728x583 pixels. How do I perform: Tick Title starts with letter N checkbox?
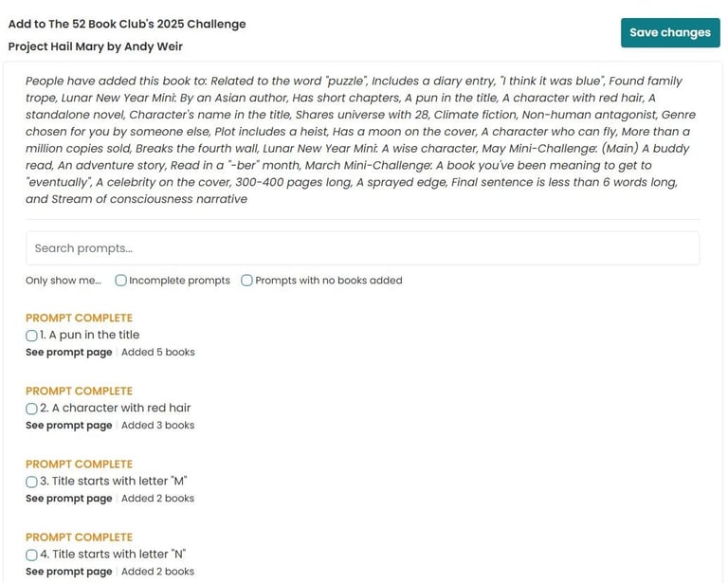click(31, 555)
